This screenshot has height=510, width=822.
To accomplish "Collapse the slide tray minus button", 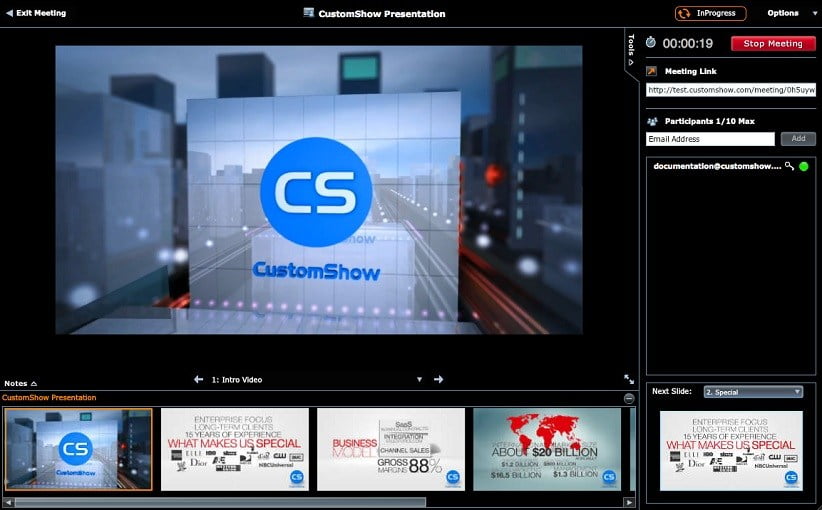I will 629,399.
